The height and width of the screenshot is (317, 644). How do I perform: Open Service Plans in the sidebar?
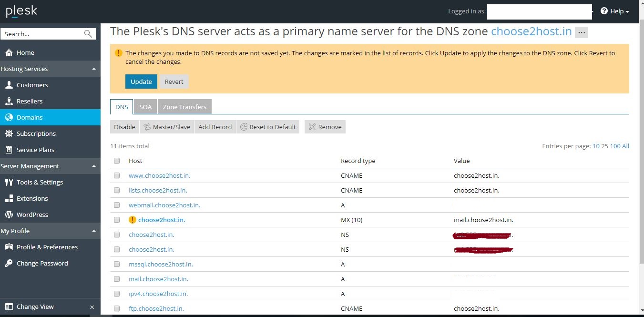pos(35,150)
